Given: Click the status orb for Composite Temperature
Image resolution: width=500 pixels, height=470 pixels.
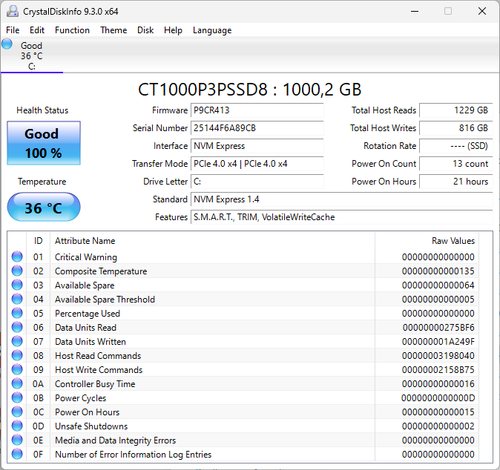Looking at the screenshot, I should (x=17, y=271).
